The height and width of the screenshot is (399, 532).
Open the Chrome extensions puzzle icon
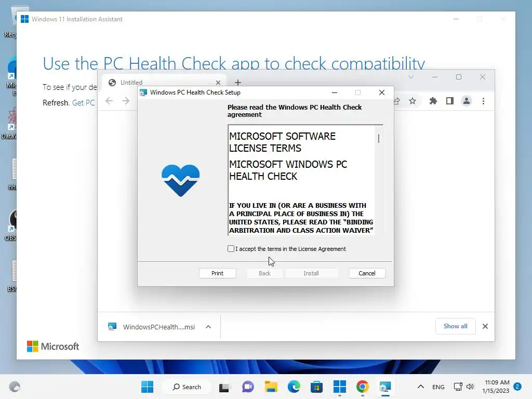point(433,101)
